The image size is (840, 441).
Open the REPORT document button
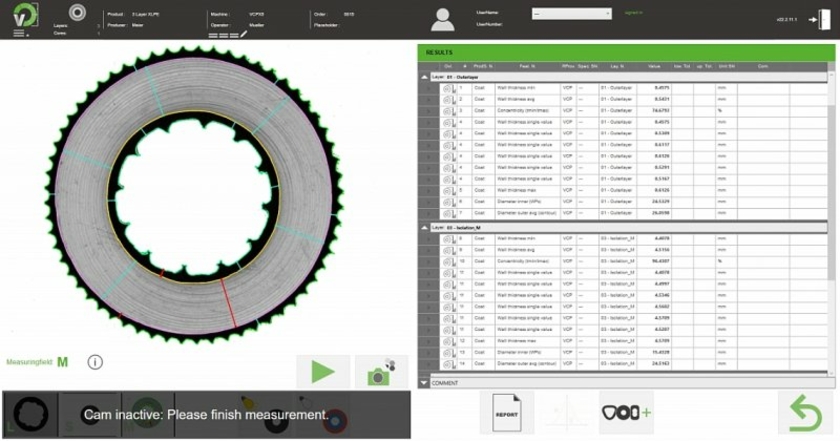click(506, 412)
